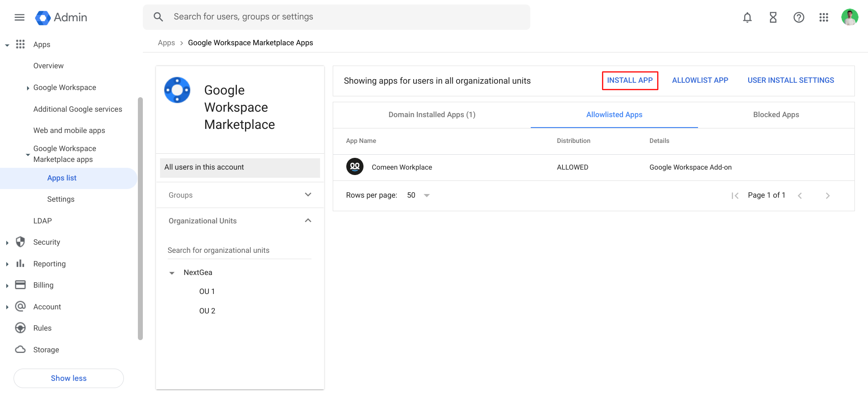
Task: Collapse Google Workspace Marketplace apps arrow
Action: click(x=28, y=155)
